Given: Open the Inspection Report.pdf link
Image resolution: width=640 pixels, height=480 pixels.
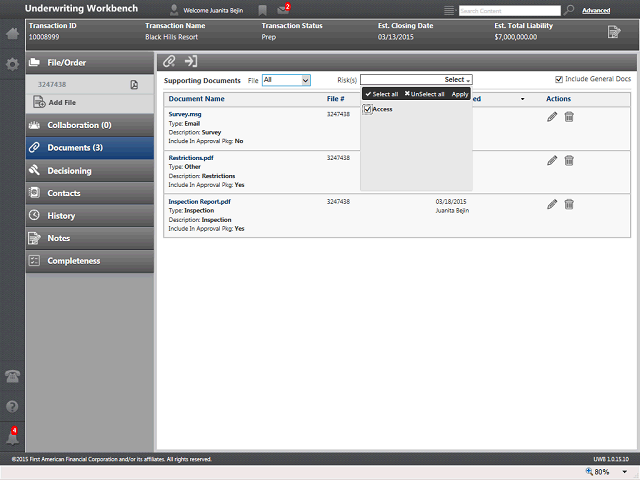Looking at the screenshot, I should (x=200, y=202).
